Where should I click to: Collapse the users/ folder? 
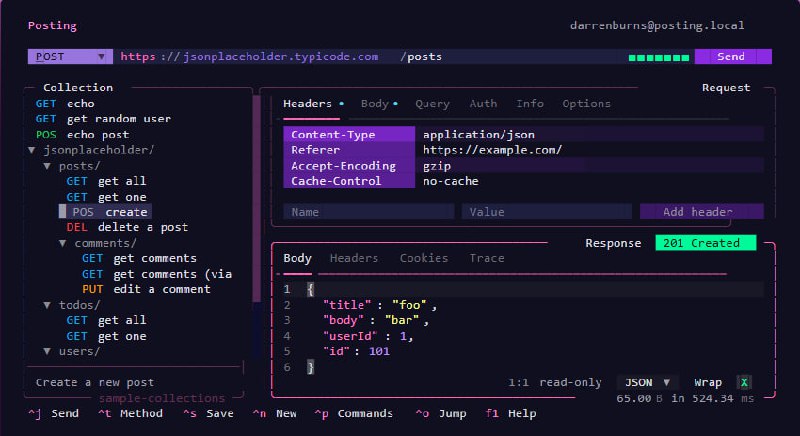point(47,351)
